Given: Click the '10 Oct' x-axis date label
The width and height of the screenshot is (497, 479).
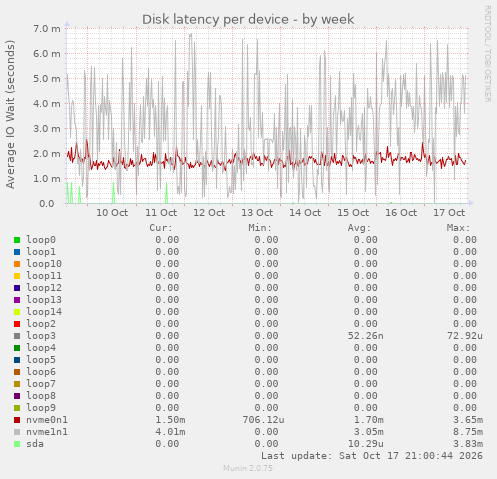Looking at the screenshot, I should [112, 213].
